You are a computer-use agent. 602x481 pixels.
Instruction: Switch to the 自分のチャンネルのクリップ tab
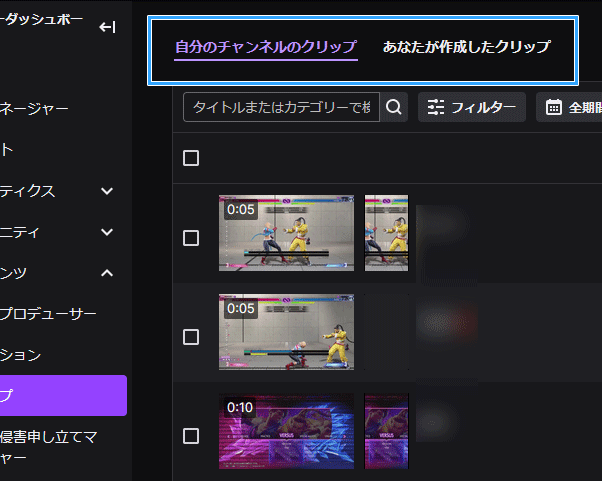pyautogui.click(x=265, y=47)
